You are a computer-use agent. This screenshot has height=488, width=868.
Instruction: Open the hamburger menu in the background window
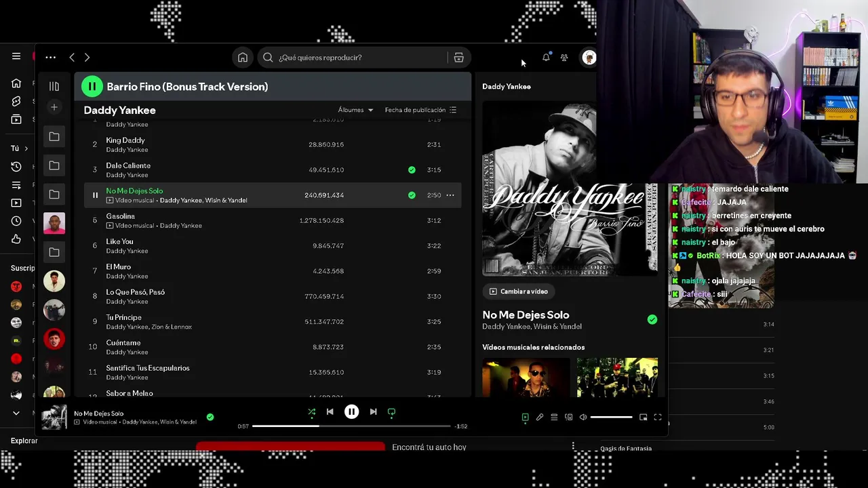pyautogui.click(x=16, y=56)
